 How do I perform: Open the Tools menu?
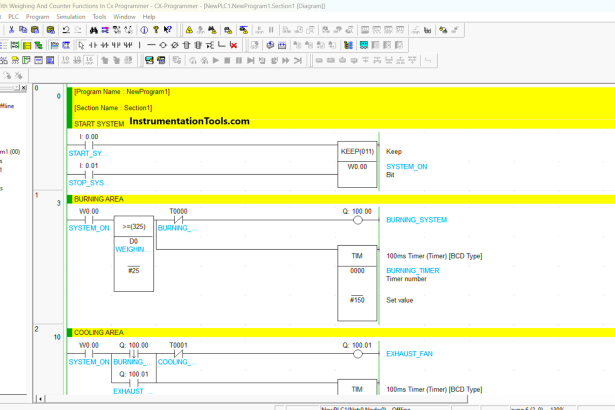[x=99, y=17]
